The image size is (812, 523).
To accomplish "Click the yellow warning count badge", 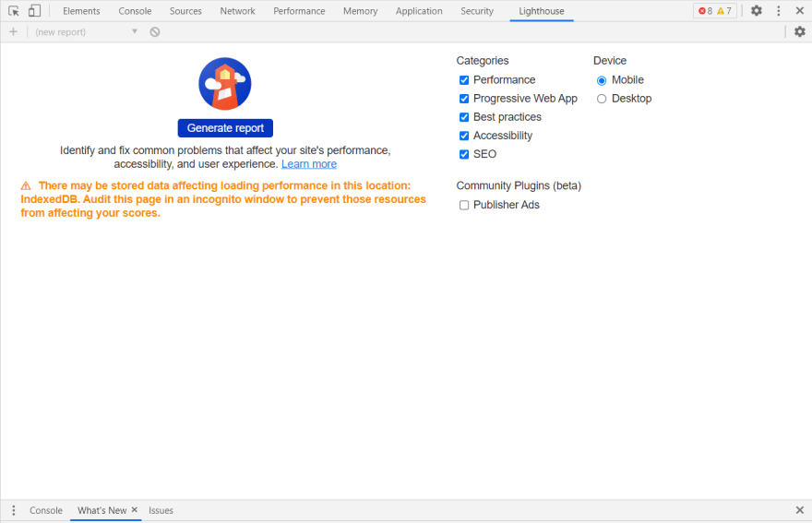I will pyautogui.click(x=724, y=11).
